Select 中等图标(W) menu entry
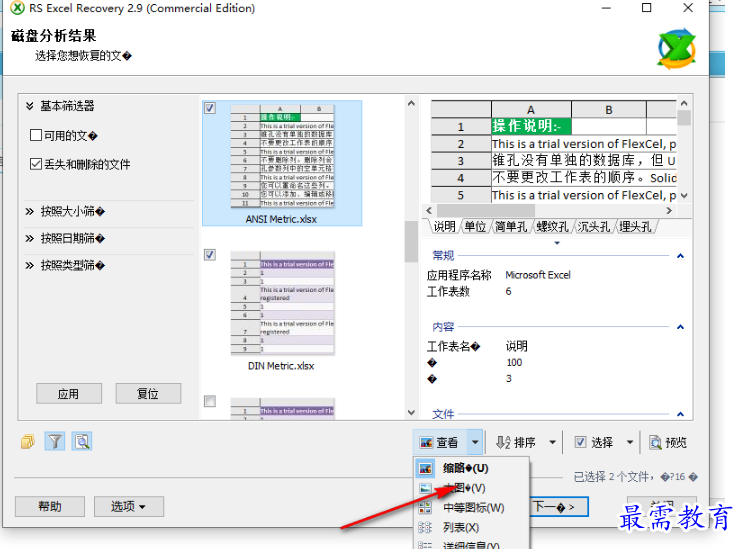The image size is (741, 549). [x=472, y=507]
